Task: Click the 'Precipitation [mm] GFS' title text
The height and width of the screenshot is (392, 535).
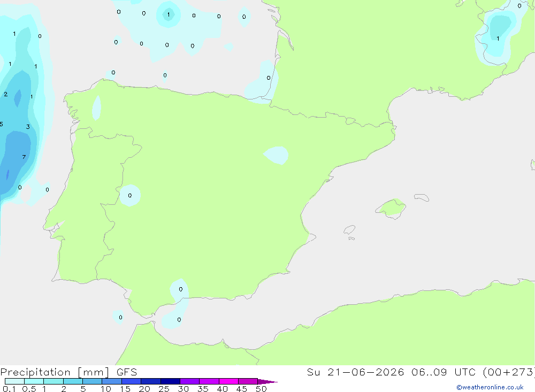Action: 68,372
